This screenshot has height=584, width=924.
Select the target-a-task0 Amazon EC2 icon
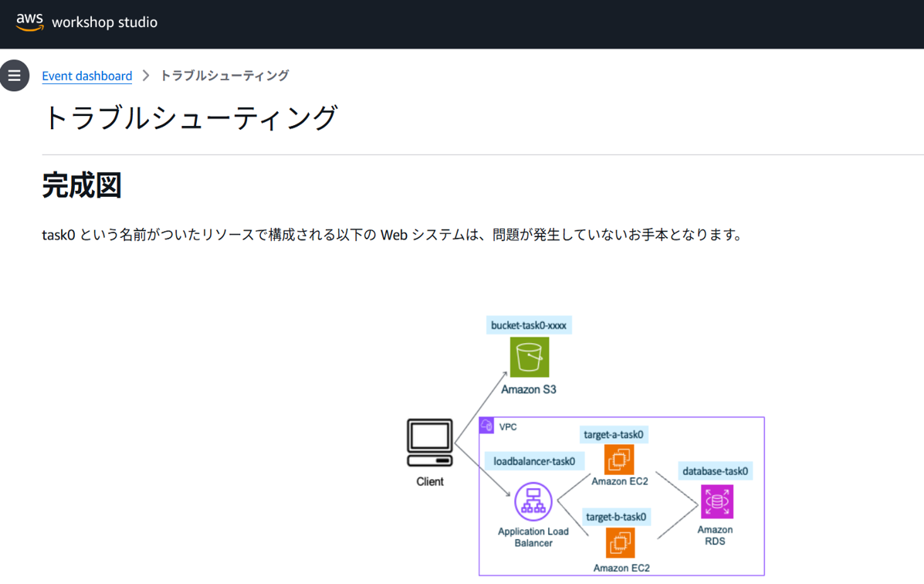[619, 460]
